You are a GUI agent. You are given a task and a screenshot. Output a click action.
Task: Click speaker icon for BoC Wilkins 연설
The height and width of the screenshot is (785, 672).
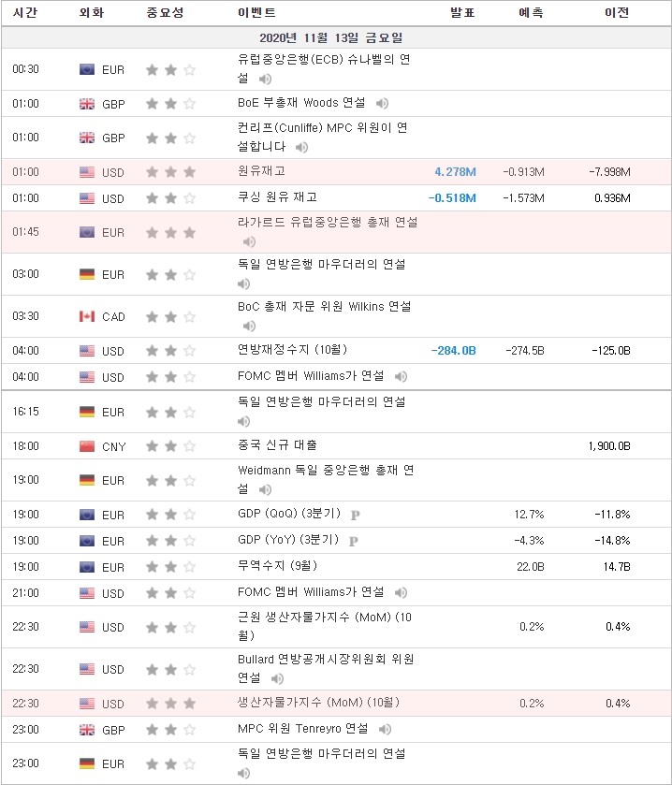pyautogui.click(x=249, y=326)
